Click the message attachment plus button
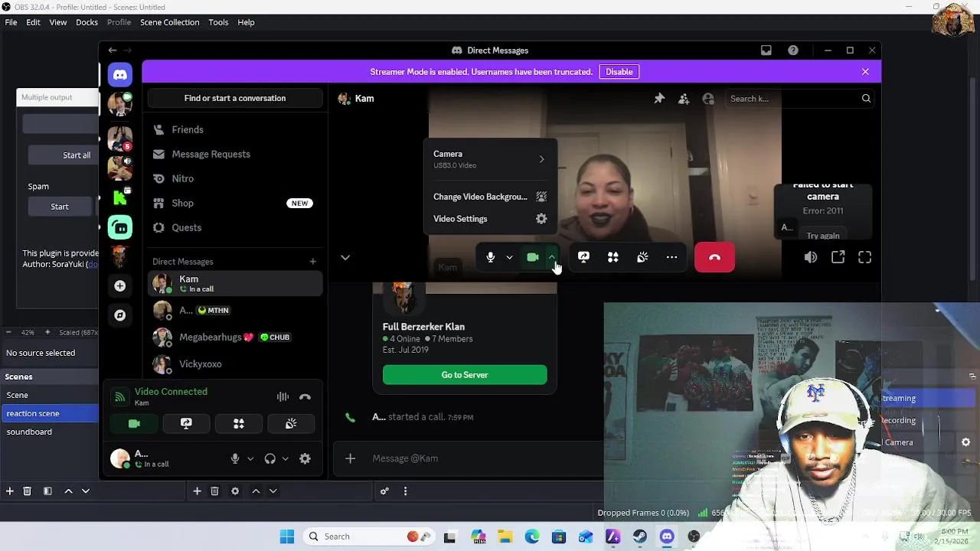This screenshot has height=551, width=980. [x=350, y=458]
